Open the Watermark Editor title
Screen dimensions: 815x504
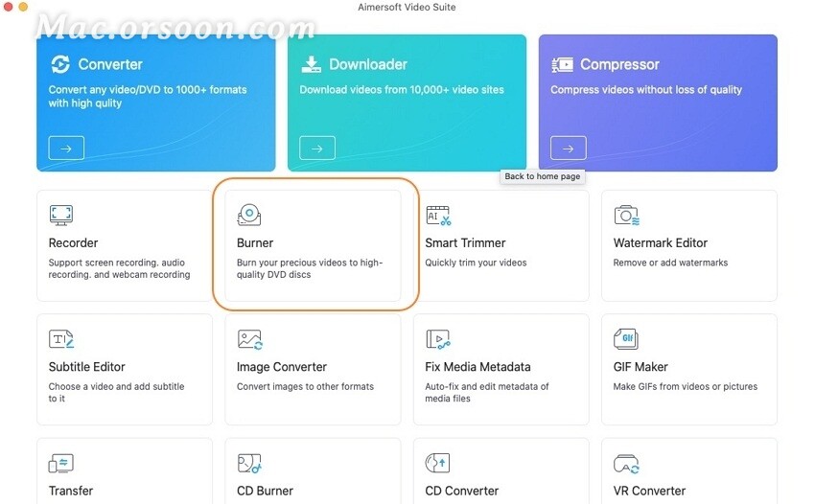click(x=660, y=242)
